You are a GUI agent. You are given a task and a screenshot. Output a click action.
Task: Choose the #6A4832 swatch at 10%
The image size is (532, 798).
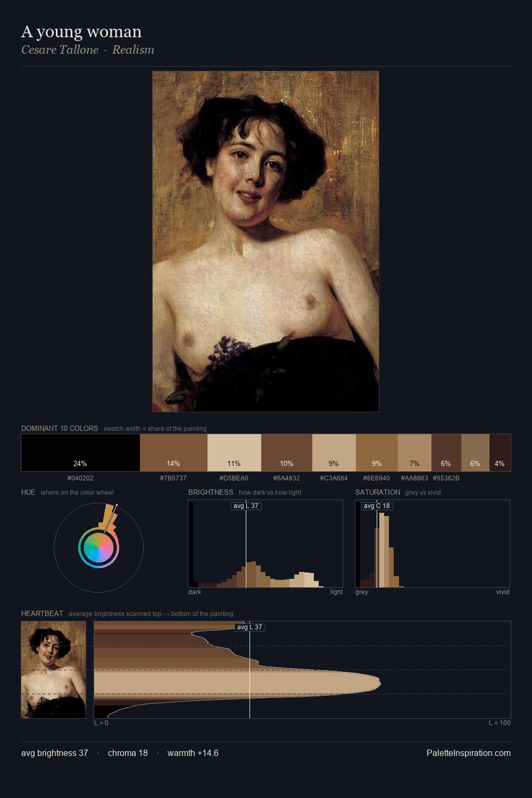(x=287, y=453)
